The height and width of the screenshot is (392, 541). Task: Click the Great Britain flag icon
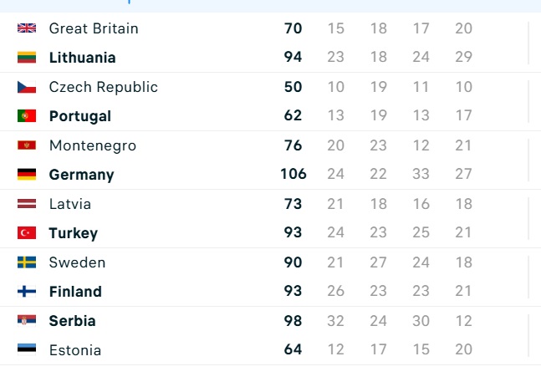click(27, 28)
